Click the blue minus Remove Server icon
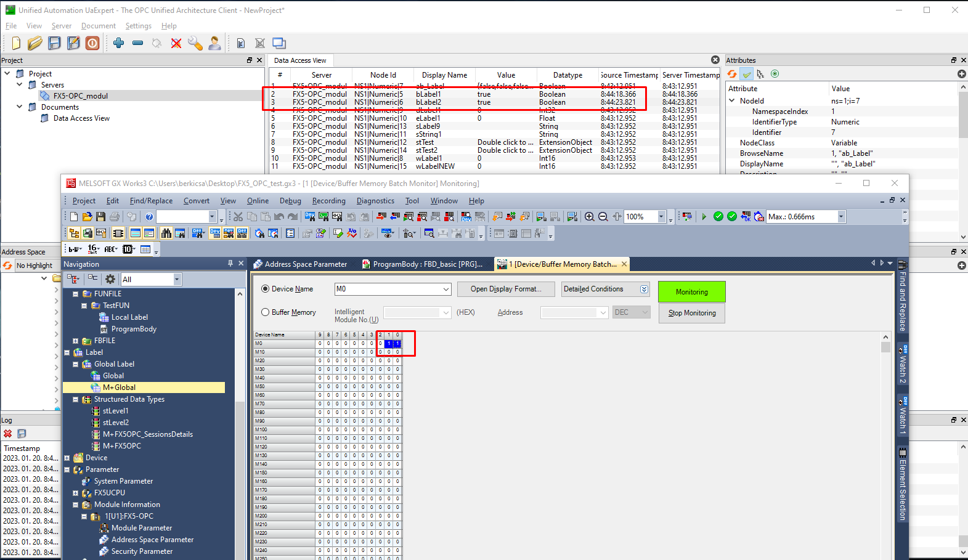The width and height of the screenshot is (968, 560). coord(138,43)
